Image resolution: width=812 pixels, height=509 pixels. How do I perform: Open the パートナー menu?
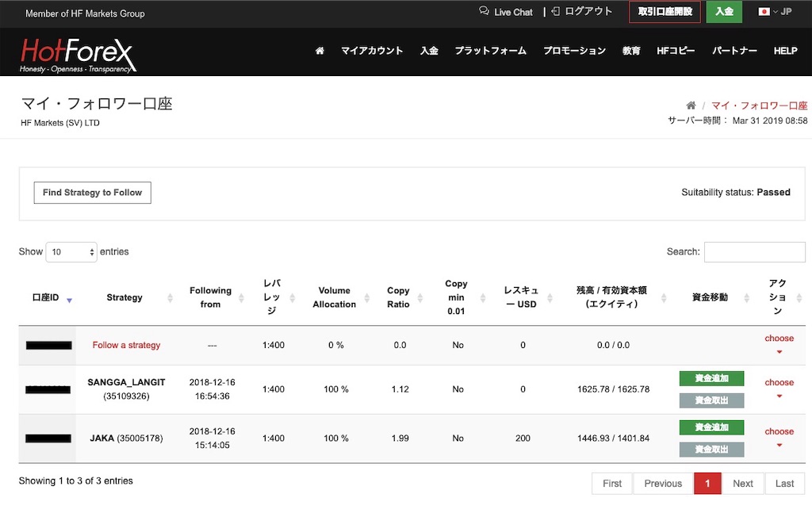[734, 51]
